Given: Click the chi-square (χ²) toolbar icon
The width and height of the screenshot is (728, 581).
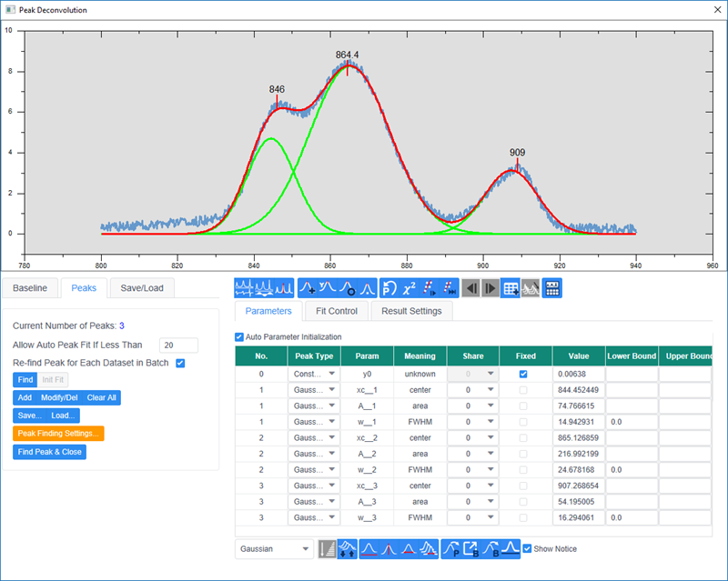Looking at the screenshot, I should pos(408,288).
